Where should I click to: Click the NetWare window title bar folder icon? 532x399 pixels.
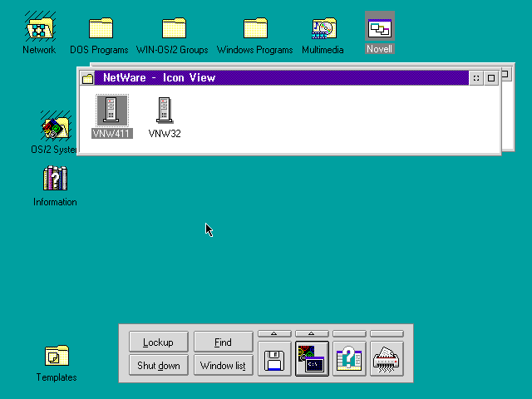point(87,78)
